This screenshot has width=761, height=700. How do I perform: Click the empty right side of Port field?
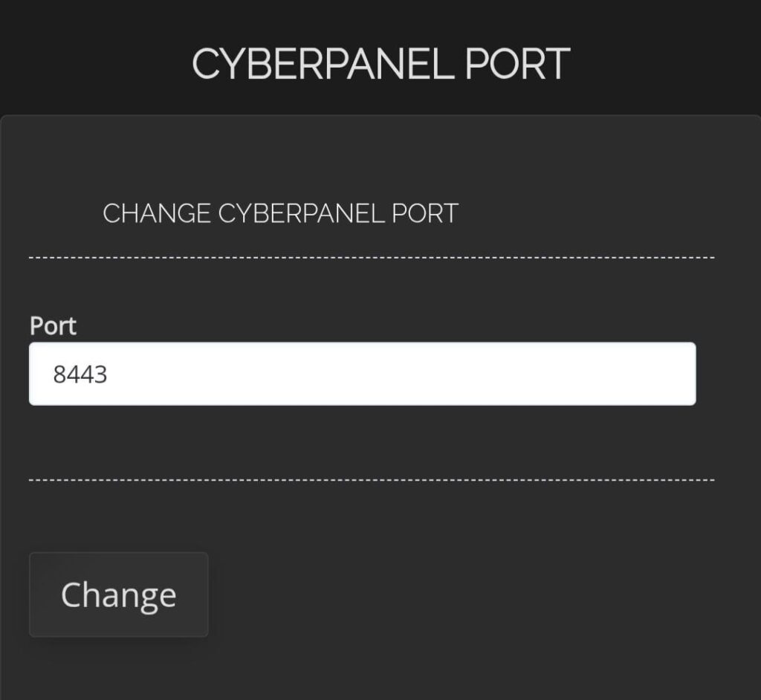click(595, 374)
